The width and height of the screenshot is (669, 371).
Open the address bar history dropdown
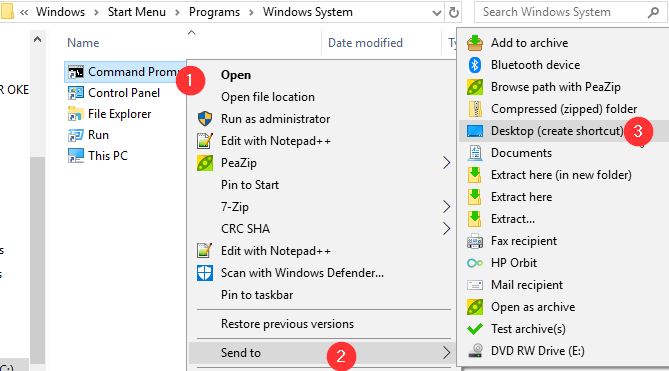click(x=436, y=13)
